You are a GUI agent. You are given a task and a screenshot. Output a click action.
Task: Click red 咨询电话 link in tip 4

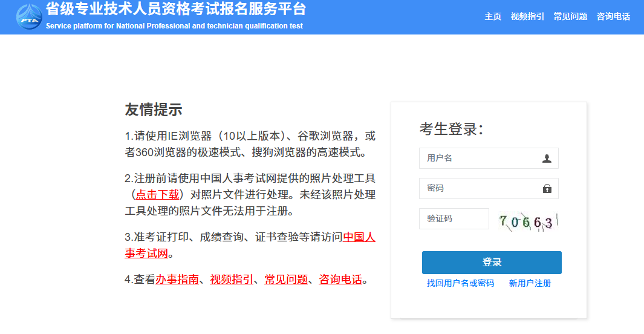coord(340,280)
